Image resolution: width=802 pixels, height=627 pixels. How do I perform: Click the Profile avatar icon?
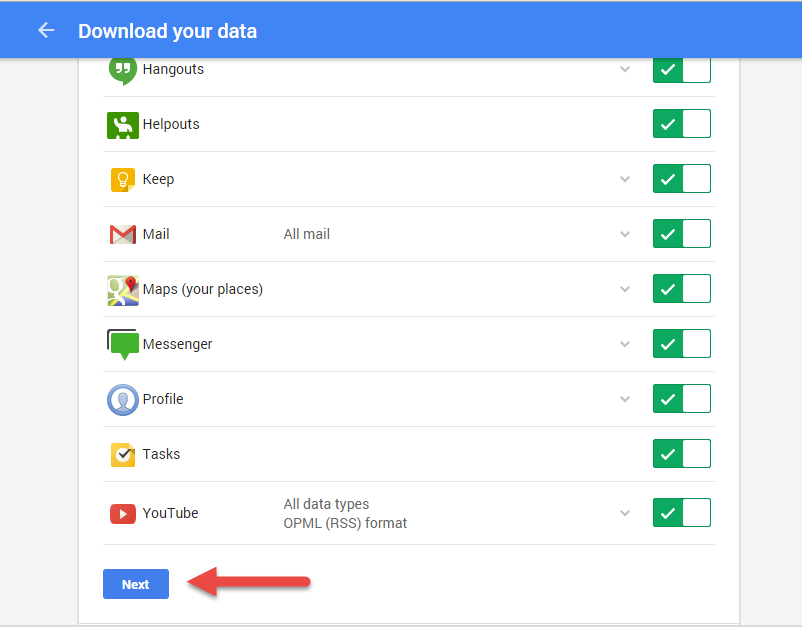click(x=122, y=400)
